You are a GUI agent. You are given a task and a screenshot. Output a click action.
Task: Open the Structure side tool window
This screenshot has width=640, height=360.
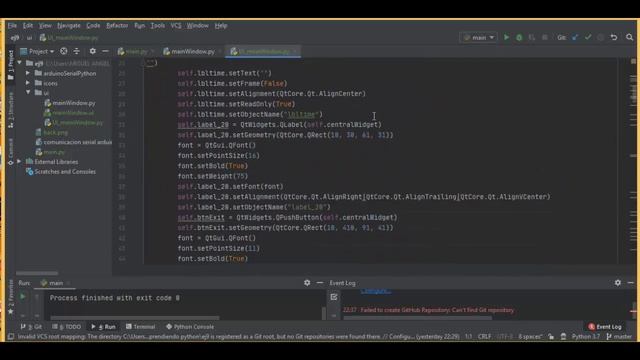pyautogui.click(x=11, y=109)
